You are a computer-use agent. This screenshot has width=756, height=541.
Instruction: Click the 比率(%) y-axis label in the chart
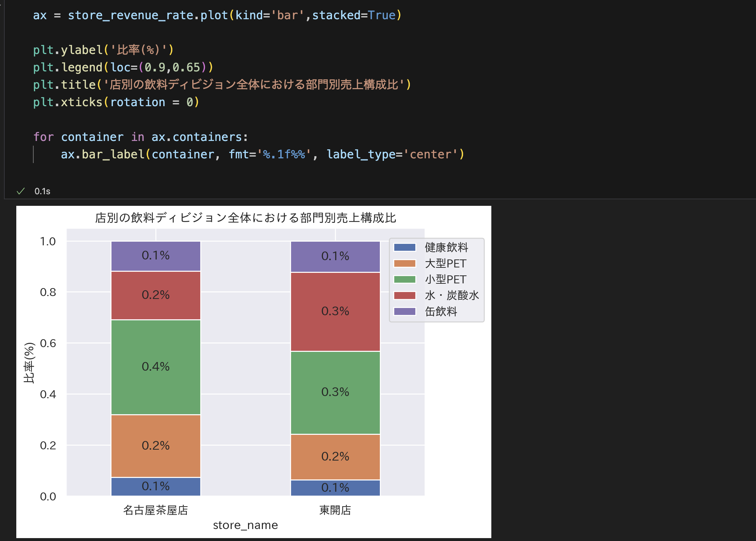click(x=29, y=362)
